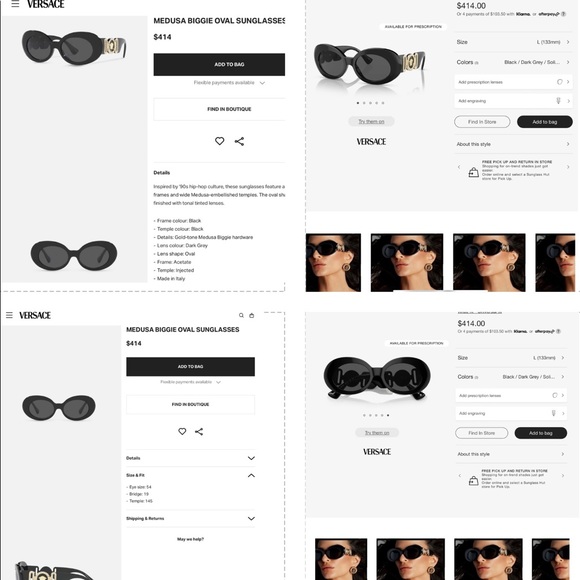The image size is (580, 580).
Task: Click the May we help? link
Action: tap(190, 539)
